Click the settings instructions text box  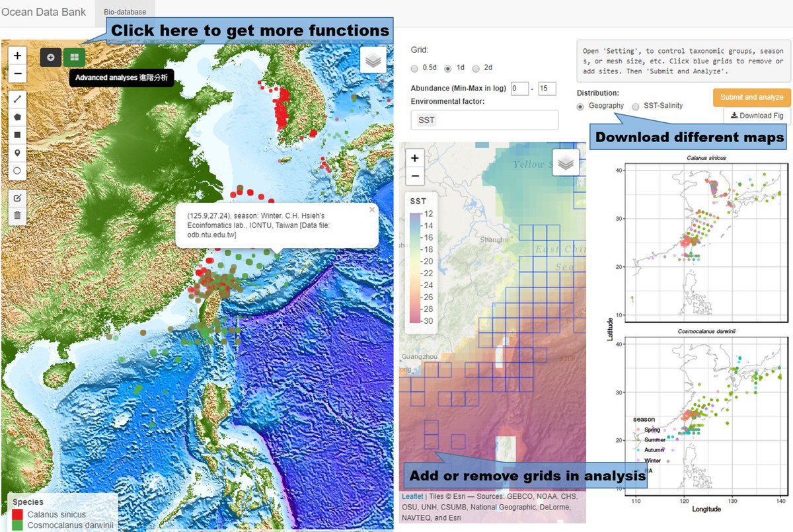[x=683, y=61]
